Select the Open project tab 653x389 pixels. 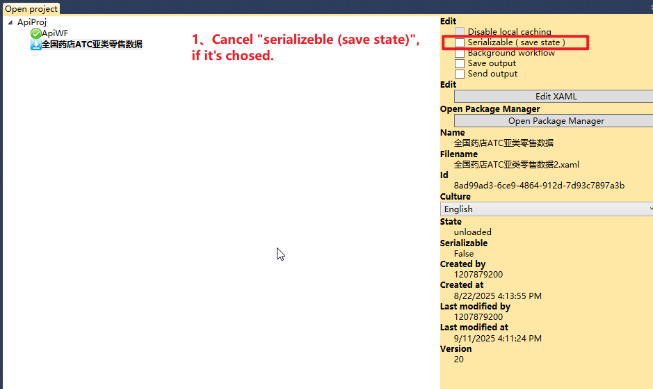coord(31,9)
